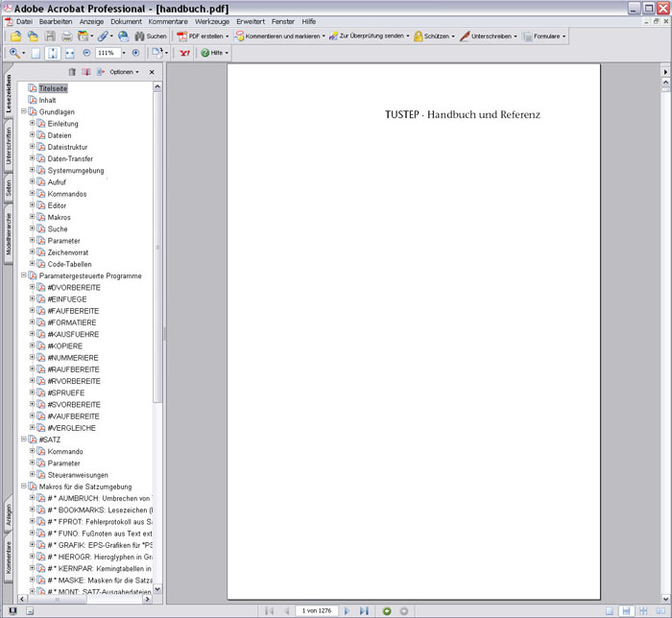Open the Optionen dropdown in bookmarks panel
Image resolution: width=672 pixels, height=618 pixels.
pos(123,72)
